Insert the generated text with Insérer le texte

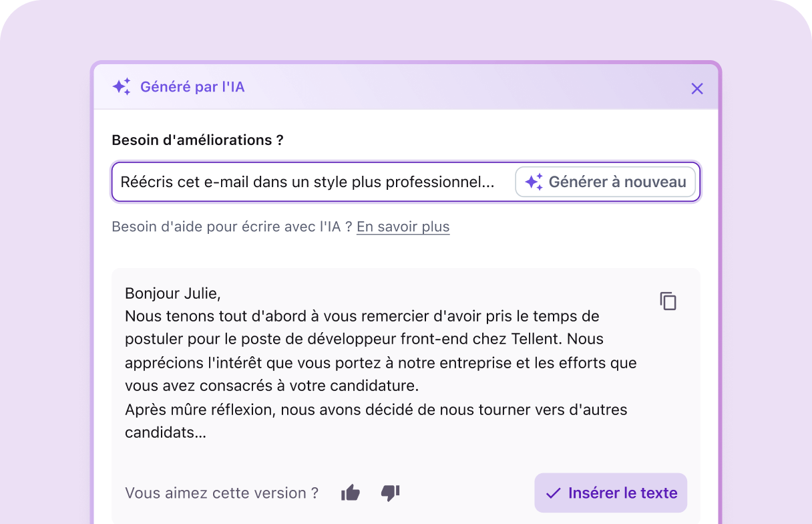pos(610,493)
